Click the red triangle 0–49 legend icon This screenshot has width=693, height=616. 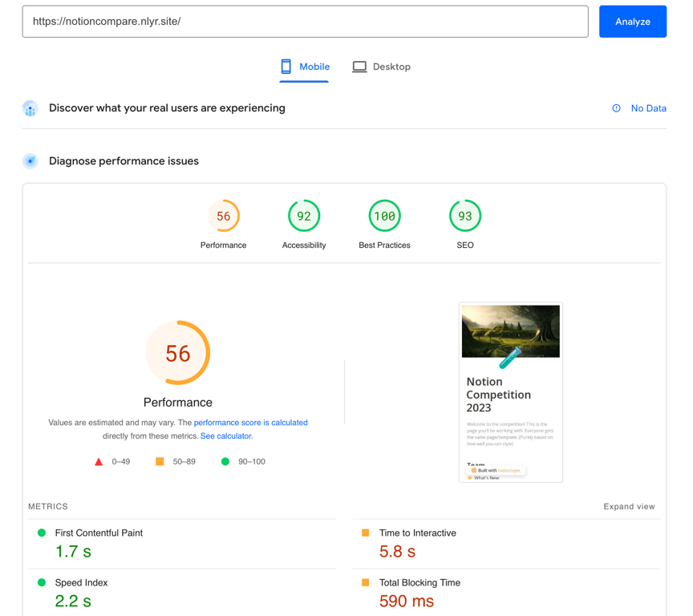click(99, 462)
